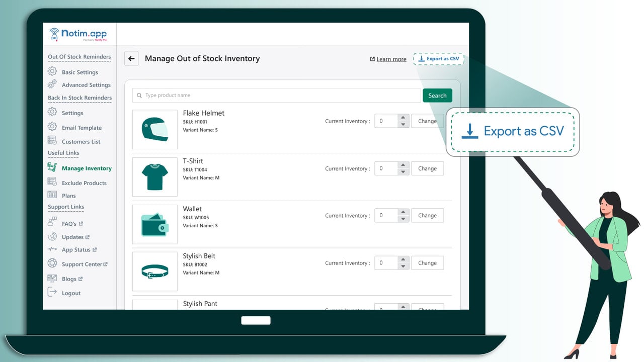Click the Support Center lifebuoy icon
Viewport: 644px width, 362px height.
coord(52,263)
